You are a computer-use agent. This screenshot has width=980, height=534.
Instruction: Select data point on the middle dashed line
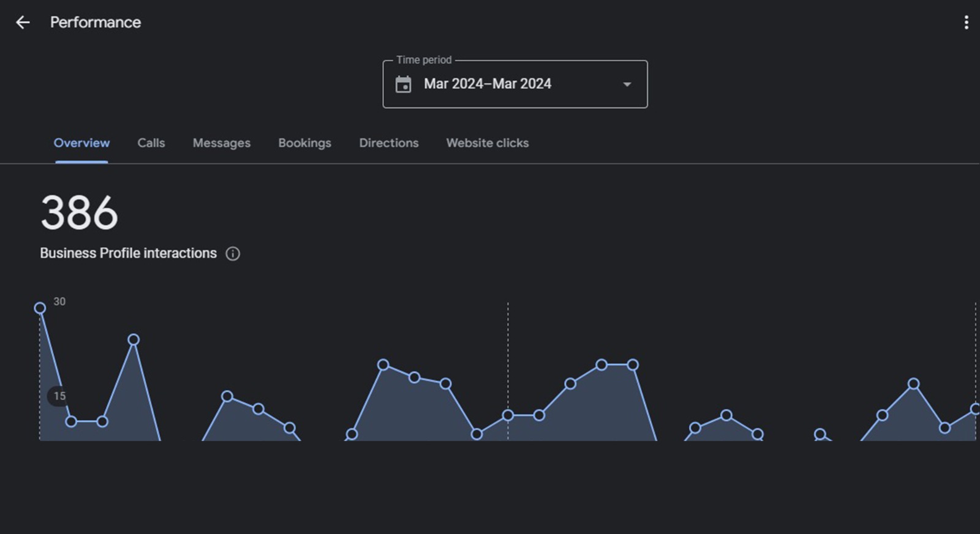click(x=508, y=415)
